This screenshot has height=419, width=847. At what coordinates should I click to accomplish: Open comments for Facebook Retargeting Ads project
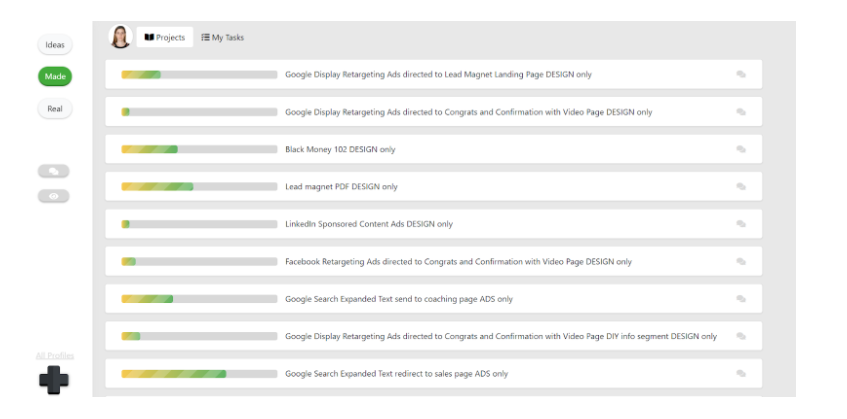click(x=741, y=261)
